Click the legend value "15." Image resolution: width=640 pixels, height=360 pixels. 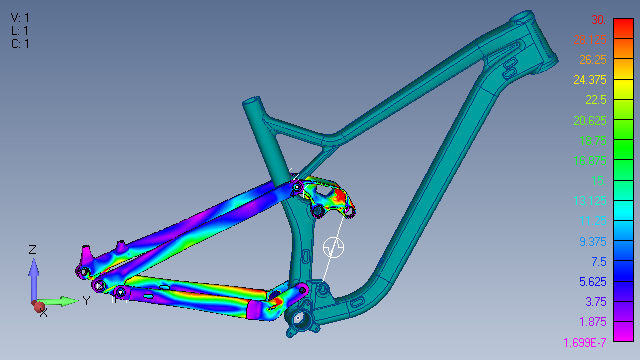point(599,181)
